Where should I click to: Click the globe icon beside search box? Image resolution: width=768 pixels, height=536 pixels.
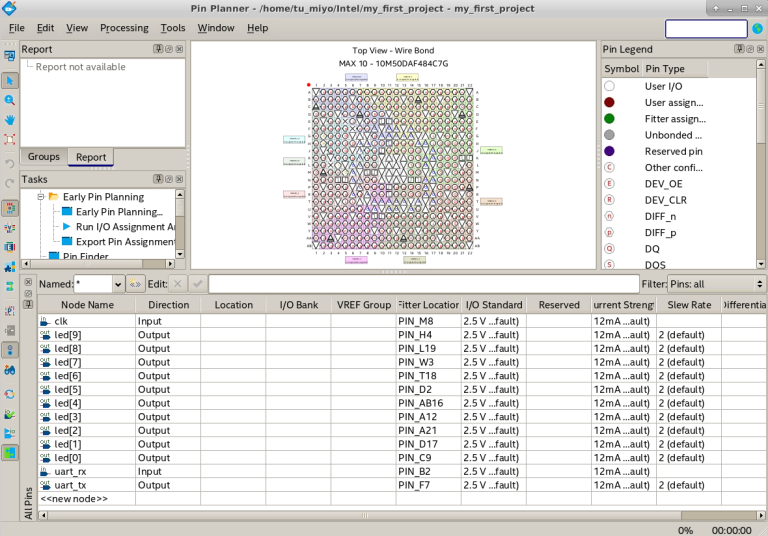point(757,29)
